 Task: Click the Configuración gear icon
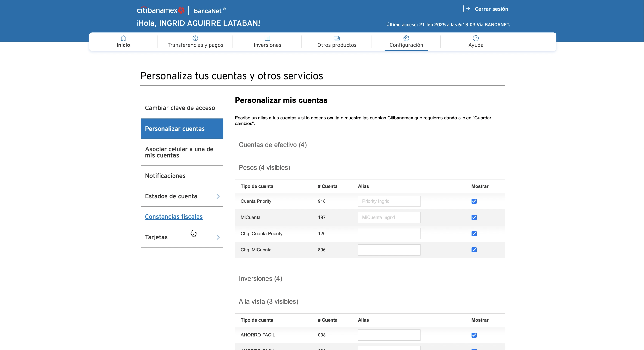pos(406,38)
